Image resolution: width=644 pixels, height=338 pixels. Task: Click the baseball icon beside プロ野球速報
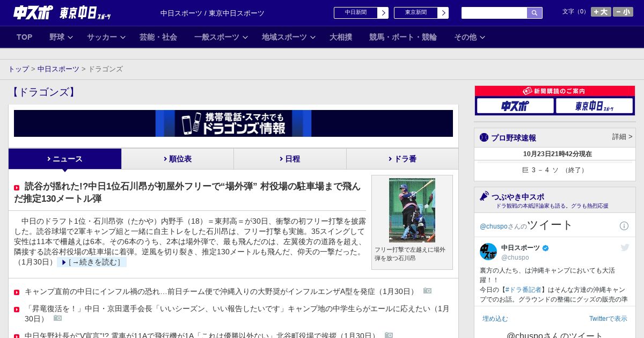484,137
